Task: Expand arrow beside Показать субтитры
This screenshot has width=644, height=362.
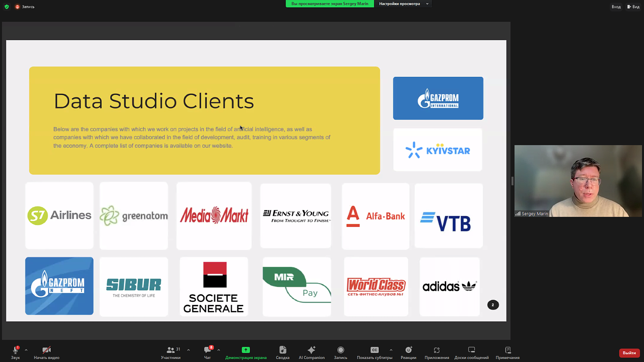Action: (391, 350)
